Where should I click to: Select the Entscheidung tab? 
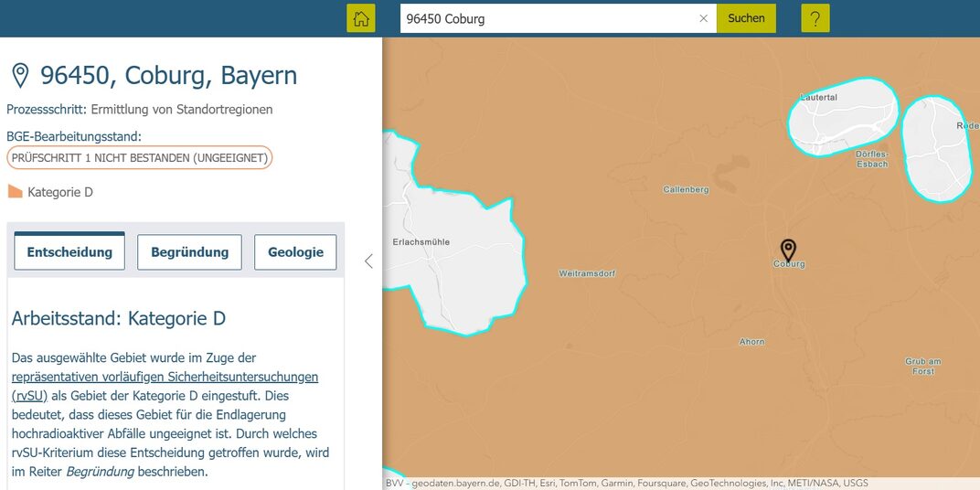pyautogui.click(x=69, y=252)
